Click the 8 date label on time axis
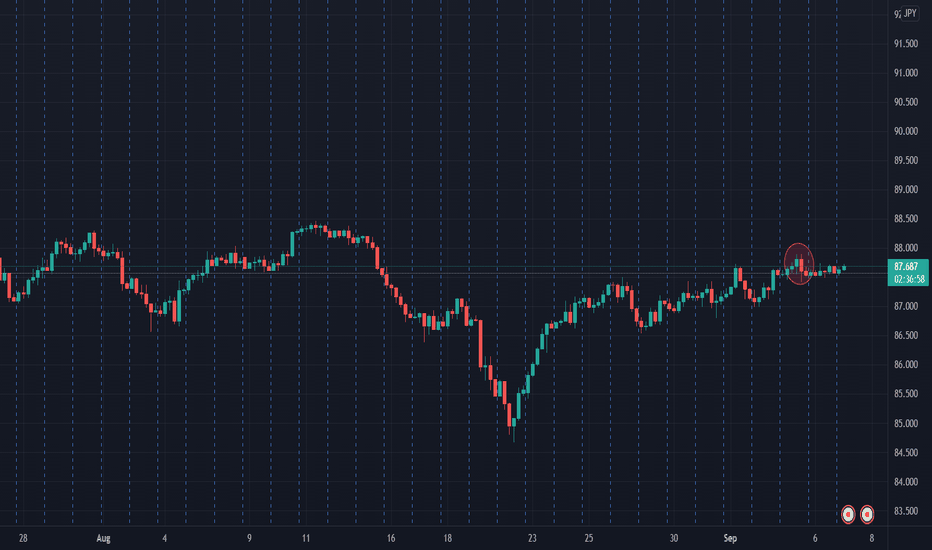Screen dimensions: 932x550 (x=871, y=538)
